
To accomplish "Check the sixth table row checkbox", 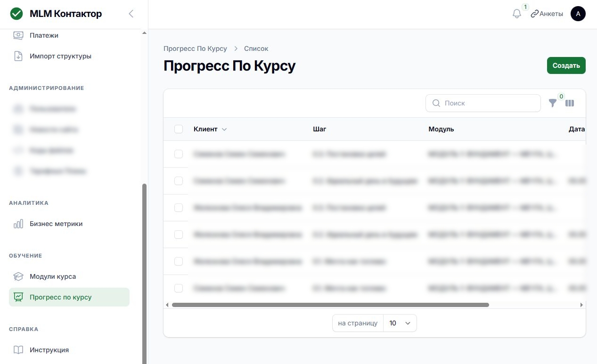I will [x=179, y=288].
